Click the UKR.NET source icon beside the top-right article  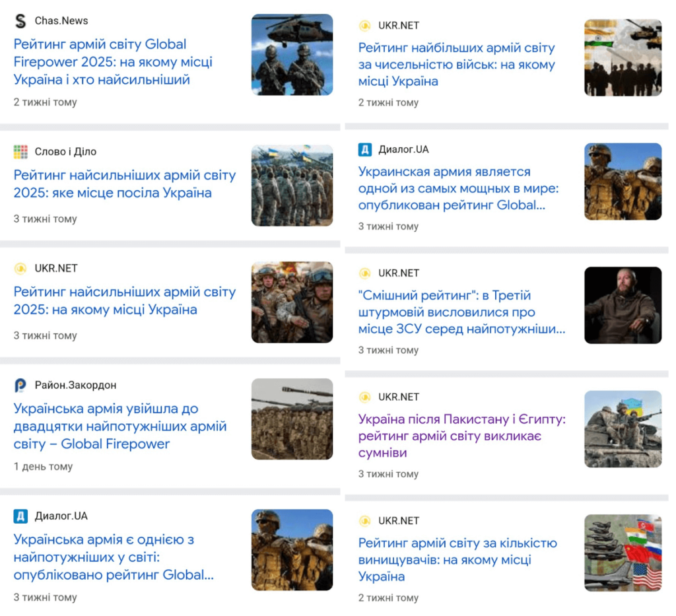[364, 26]
